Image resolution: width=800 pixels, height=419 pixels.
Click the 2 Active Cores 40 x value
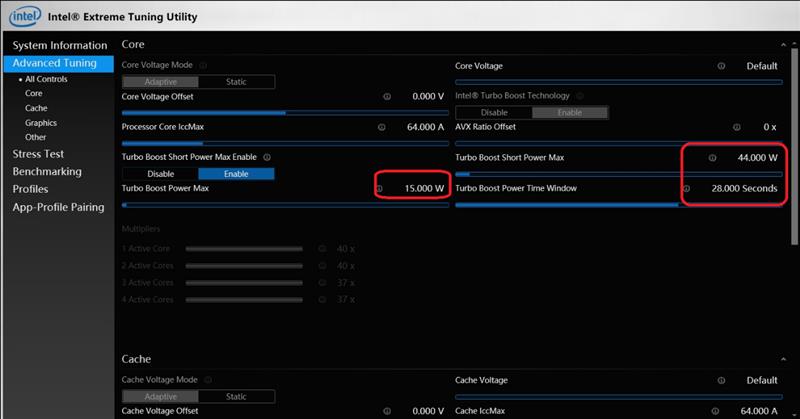tap(346, 266)
